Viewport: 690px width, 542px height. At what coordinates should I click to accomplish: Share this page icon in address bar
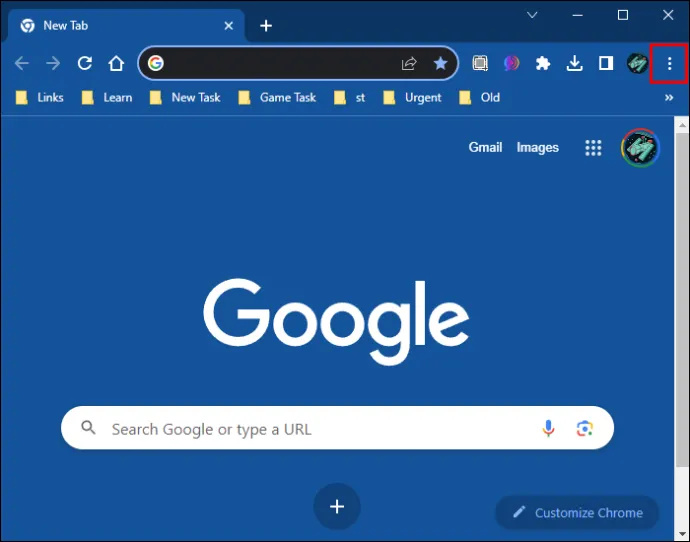pyautogui.click(x=409, y=63)
